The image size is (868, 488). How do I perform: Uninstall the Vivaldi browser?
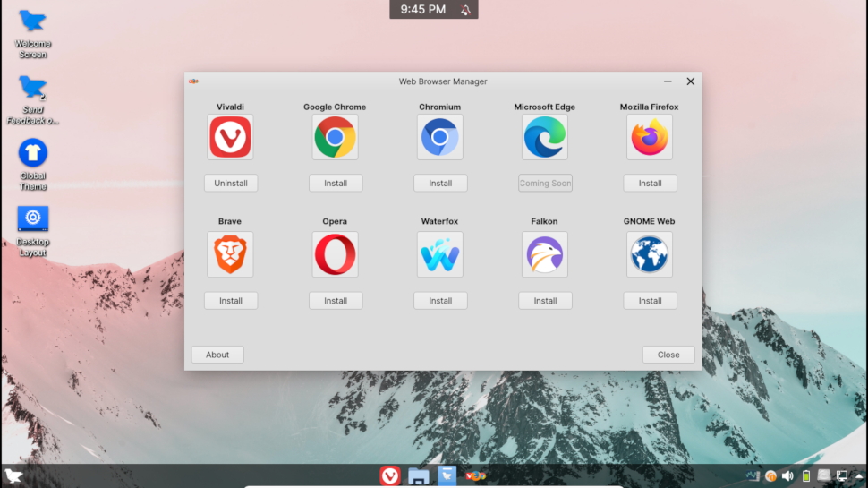coord(231,184)
